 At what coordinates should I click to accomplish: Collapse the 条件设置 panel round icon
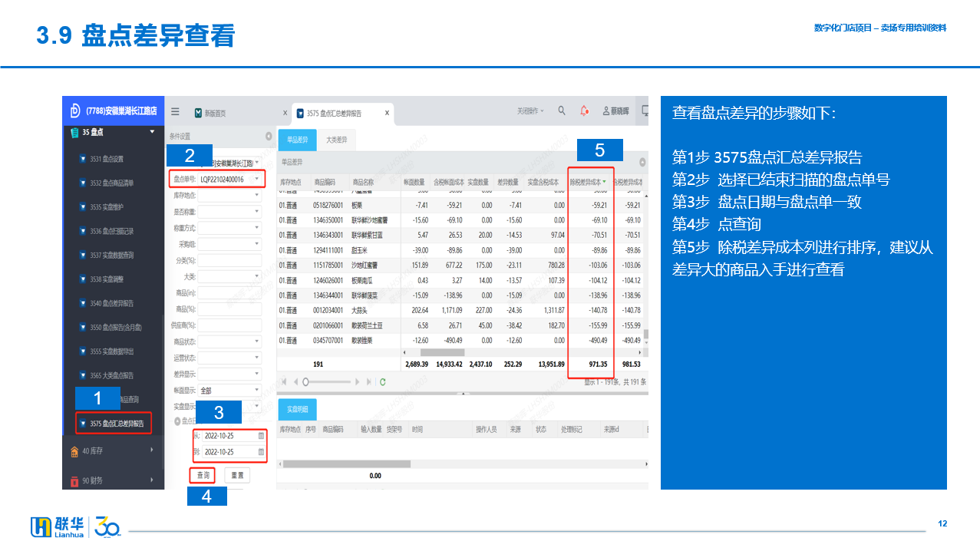click(269, 136)
